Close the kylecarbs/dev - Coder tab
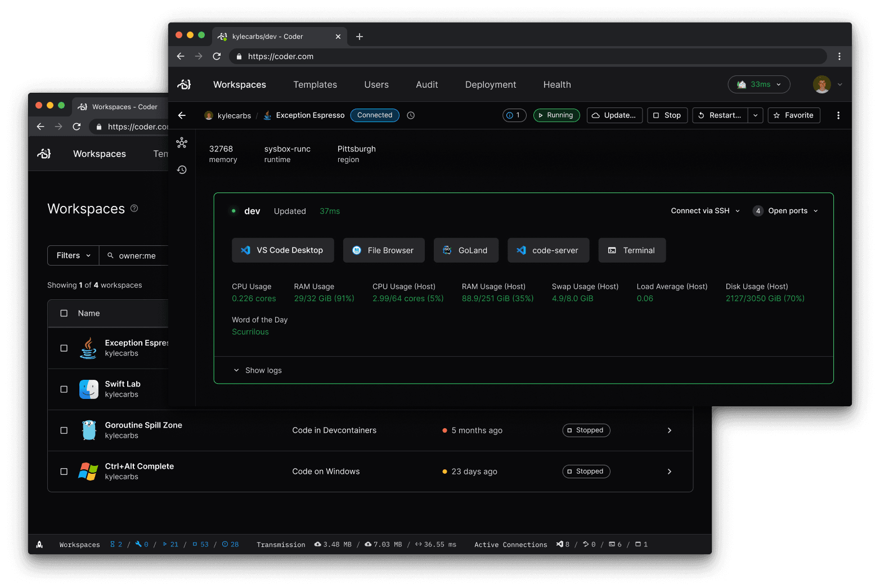This screenshot has width=880, height=588. click(338, 37)
